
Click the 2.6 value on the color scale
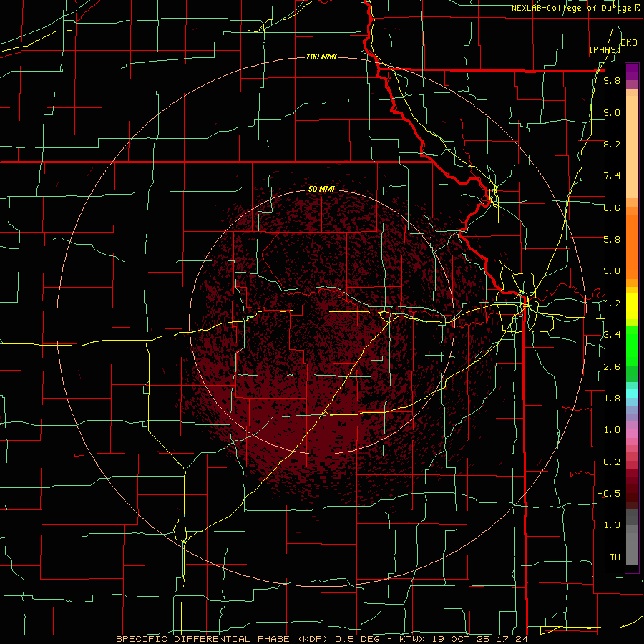click(x=612, y=367)
